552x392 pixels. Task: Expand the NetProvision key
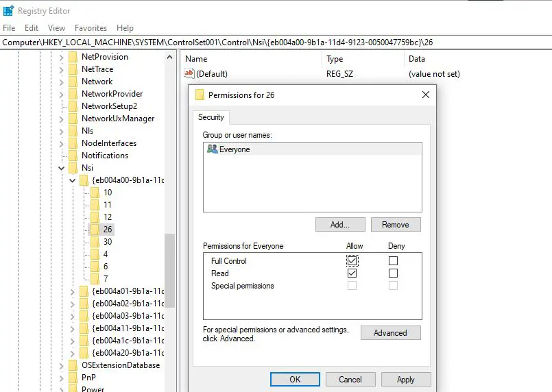61,58
